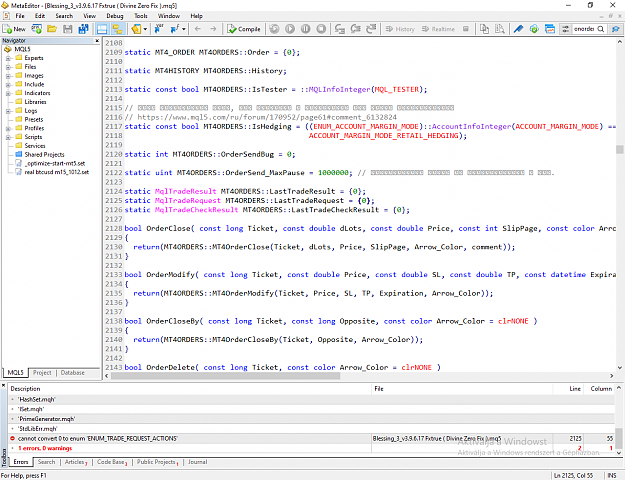Click the blue MQL5 styler pen icon

click(518, 29)
